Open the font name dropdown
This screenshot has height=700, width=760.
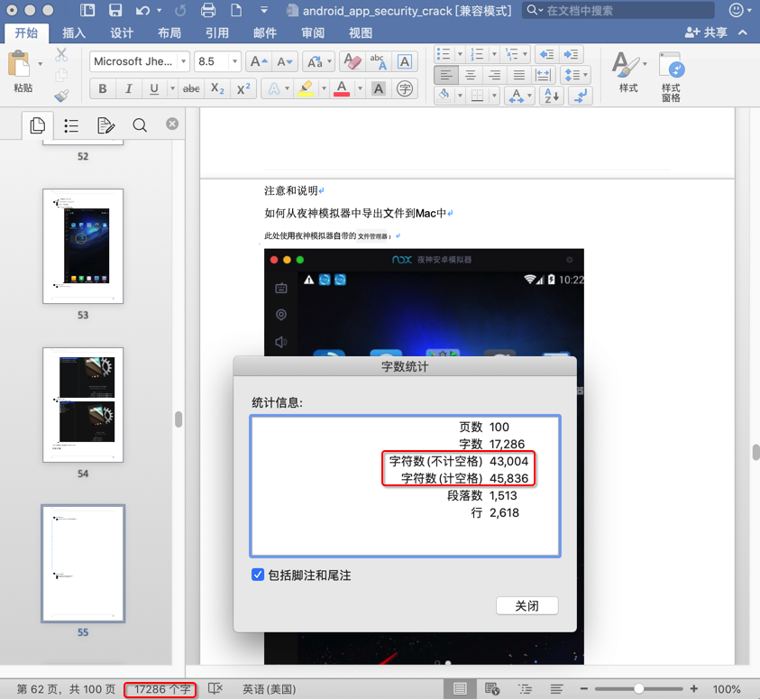coord(183,61)
